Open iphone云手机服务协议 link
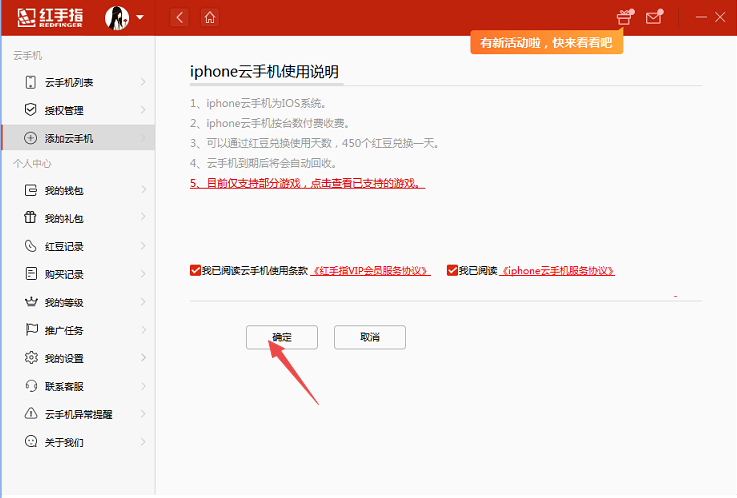The image size is (737, 498). point(557,271)
